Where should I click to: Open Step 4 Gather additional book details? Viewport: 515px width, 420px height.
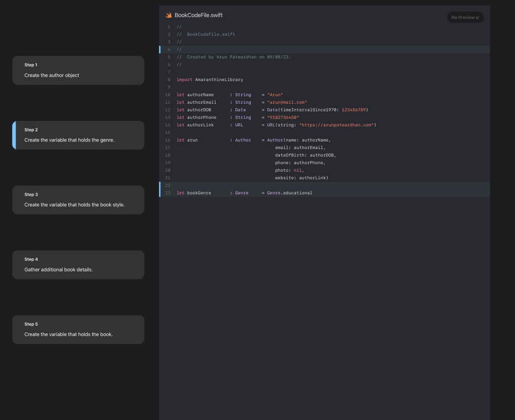[x=78, y=264]
